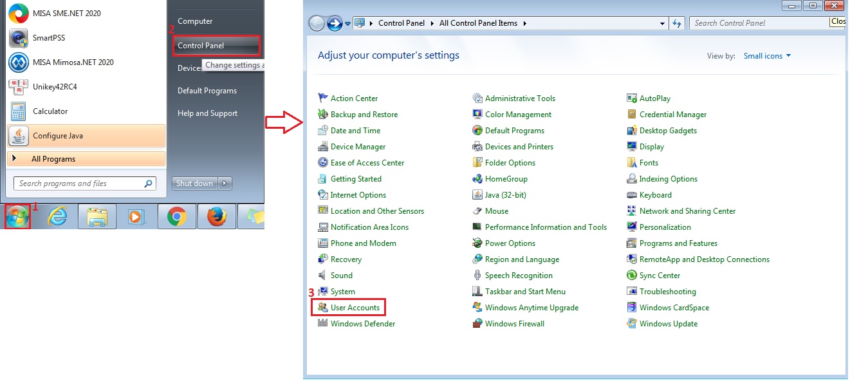The width and height of the screenshot is (868, 385).
Task: Open Windows Firewall icon
Action: click(x=477, y=324)
